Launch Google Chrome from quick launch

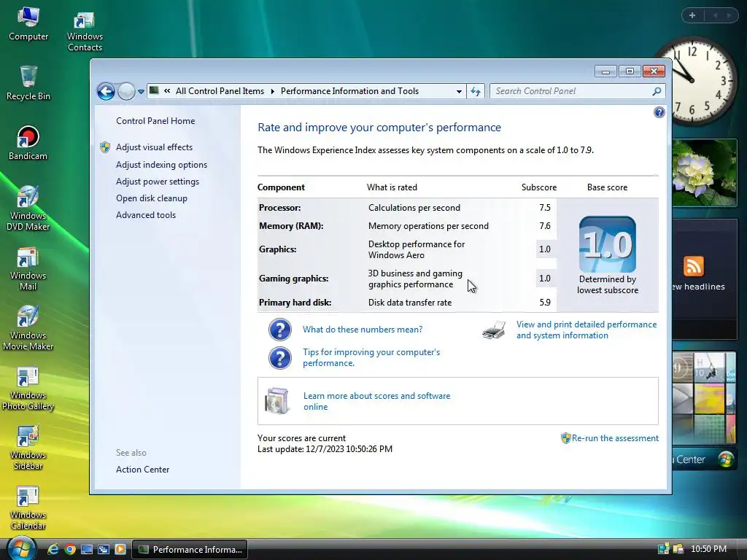(x=70, y=550)
